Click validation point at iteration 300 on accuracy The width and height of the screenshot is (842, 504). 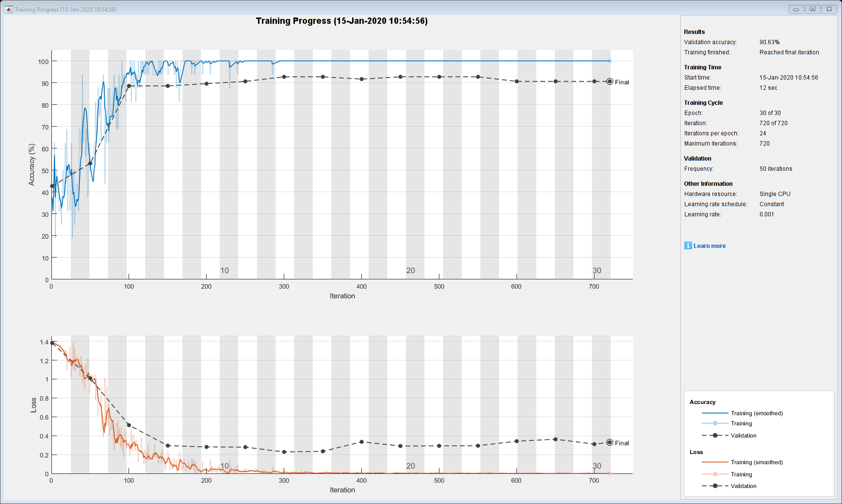(x=284, y=77)
